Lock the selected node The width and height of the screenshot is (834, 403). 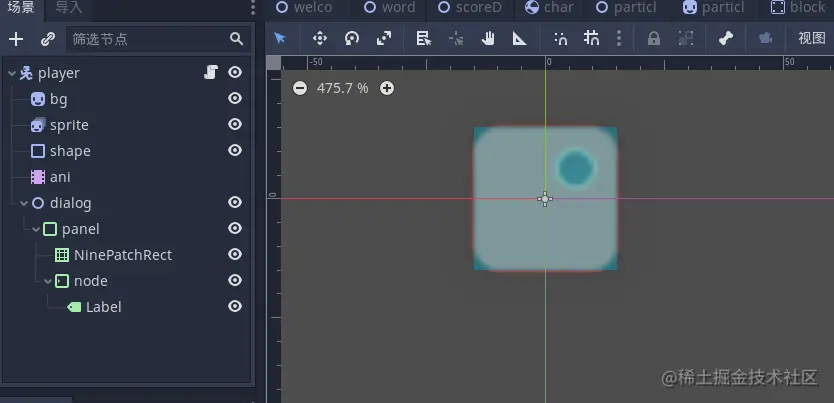654,38
